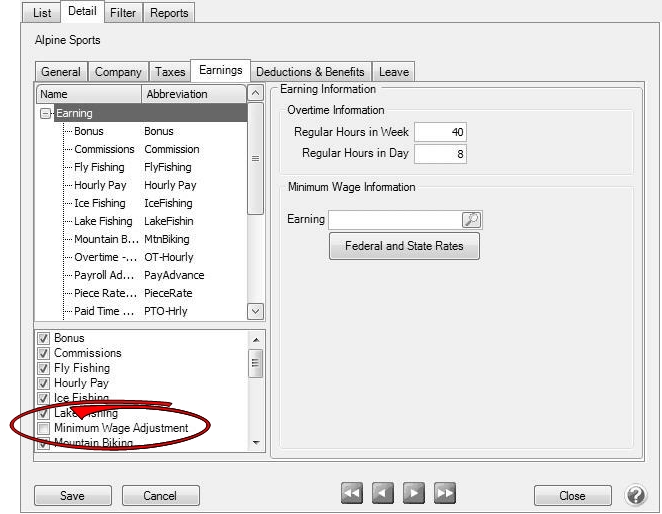The width and height of the screenshot is (662, 514).
Task: Go to the previous record
Action: click(383, 493)
